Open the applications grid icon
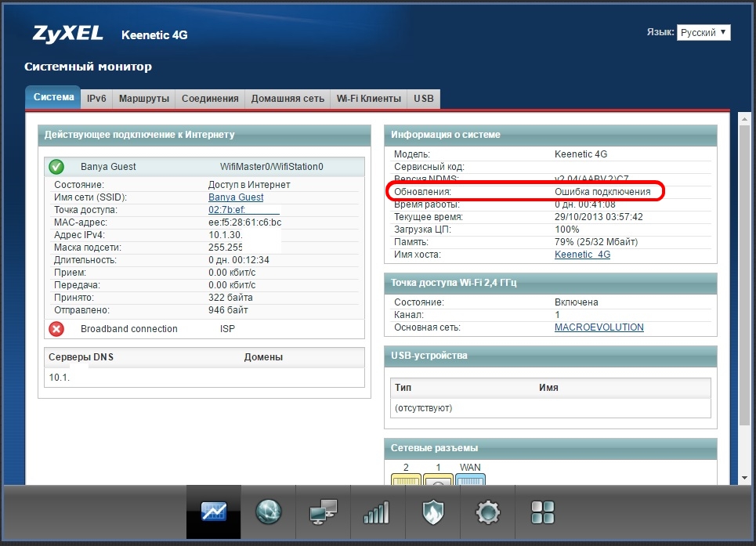Viewport: 756px width, 546px height. pyautogui.click(x=542, y=512)
